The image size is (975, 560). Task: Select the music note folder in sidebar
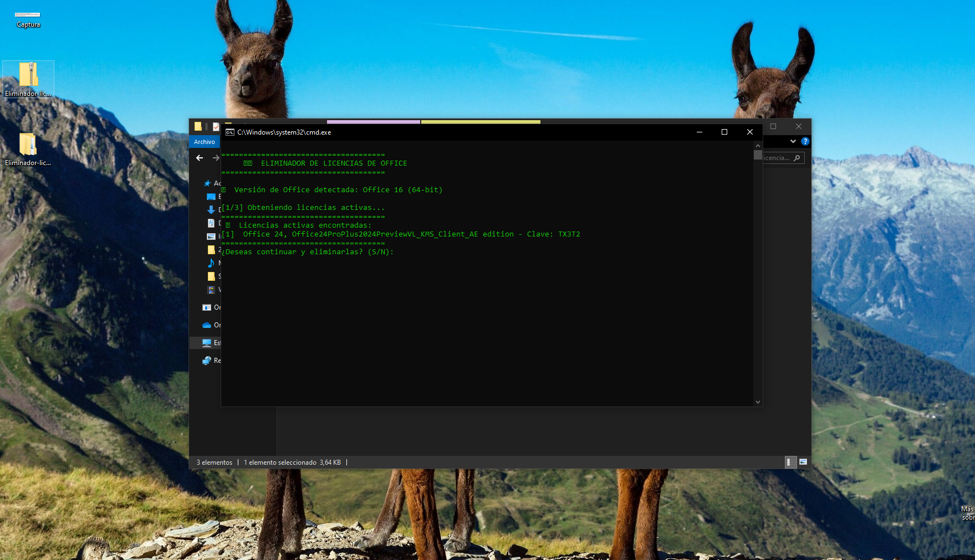(x=211, y=263)
